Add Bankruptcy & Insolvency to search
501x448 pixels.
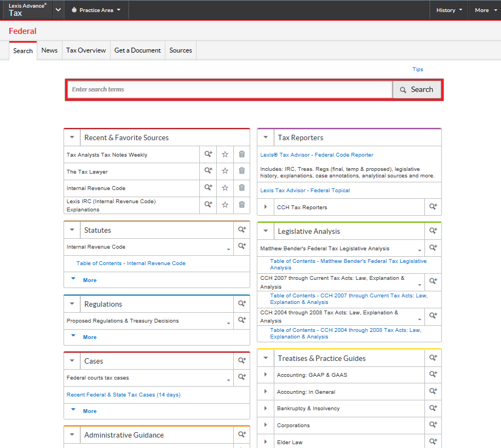tap(433, 408)
